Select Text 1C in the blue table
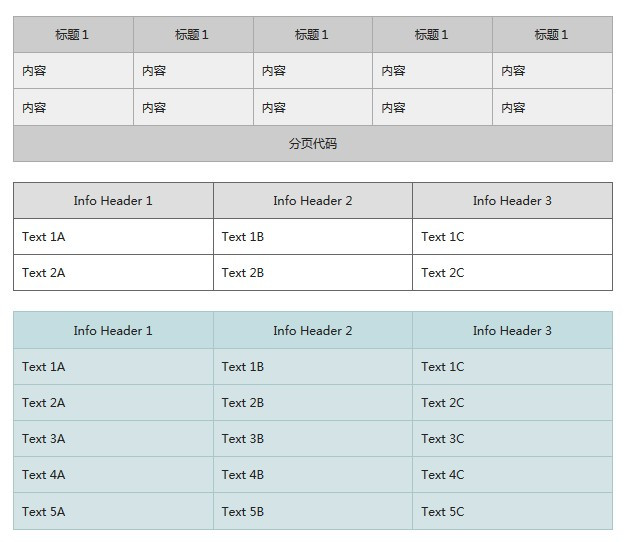This screenshot has height=542, width=625. 443,367
